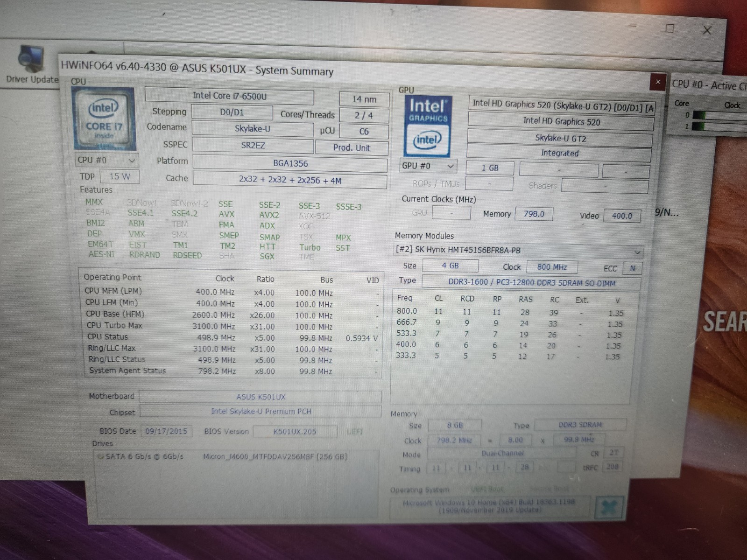Click the DDR3-1600 / PC3-12800 type field
This screenshot has width=747, height=560.
[x=531, y=283]
